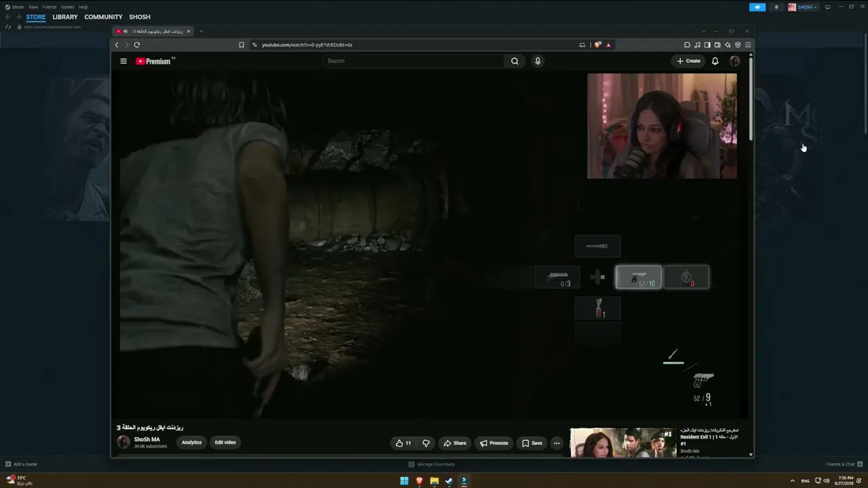This screenshot has width=868, height=488.
Task: Switch to Steam STORE tab
Action: click(x=36, y=17)
